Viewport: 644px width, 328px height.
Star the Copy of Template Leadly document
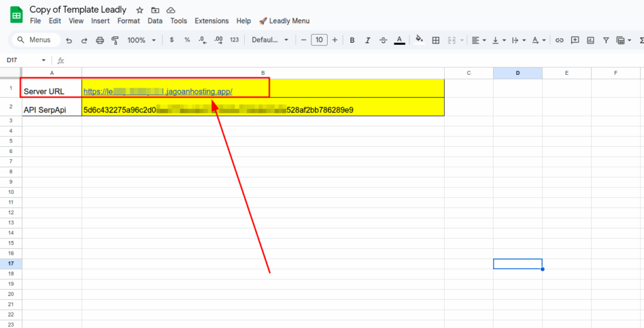(140, 10)
